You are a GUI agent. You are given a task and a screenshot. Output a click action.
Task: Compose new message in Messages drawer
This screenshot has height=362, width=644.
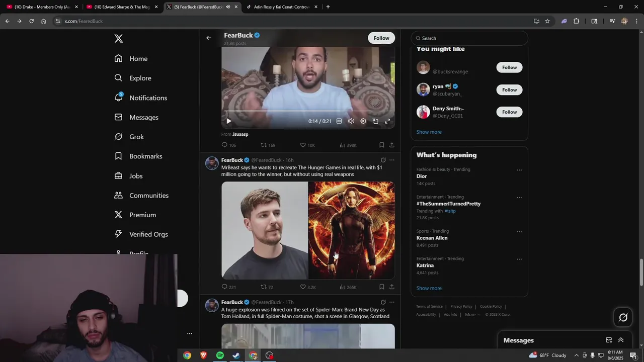(x=609, y=340)
